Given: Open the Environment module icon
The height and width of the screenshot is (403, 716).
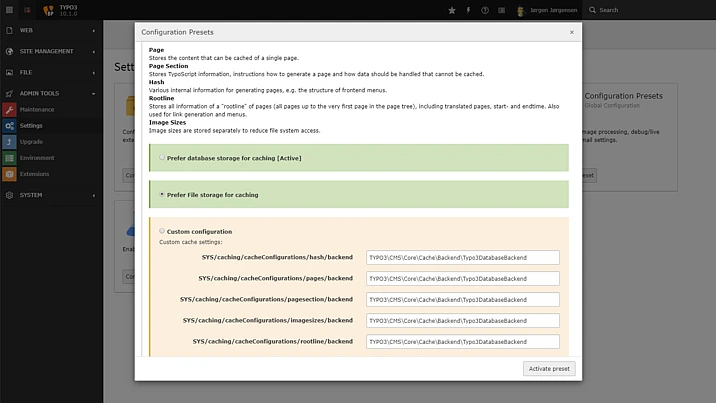Looking at the screenshot, I should (x=9, y=158).
